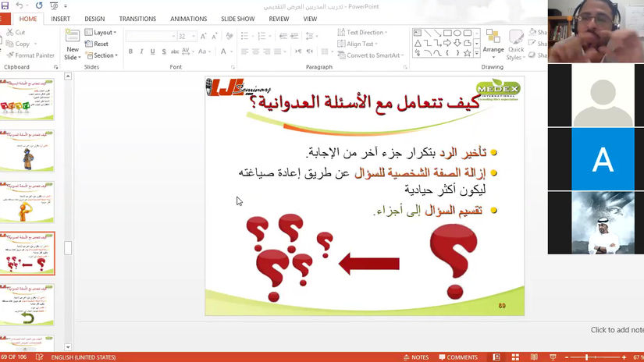Open Change Case Aa dropdown
Screen dimensions: 644x362
(204, 51)
